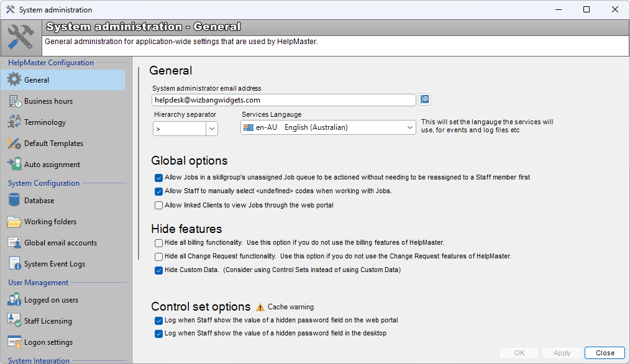This screenshot has width=630, height=364.
Task: Close window using title bar X
Action: point(615,9)
